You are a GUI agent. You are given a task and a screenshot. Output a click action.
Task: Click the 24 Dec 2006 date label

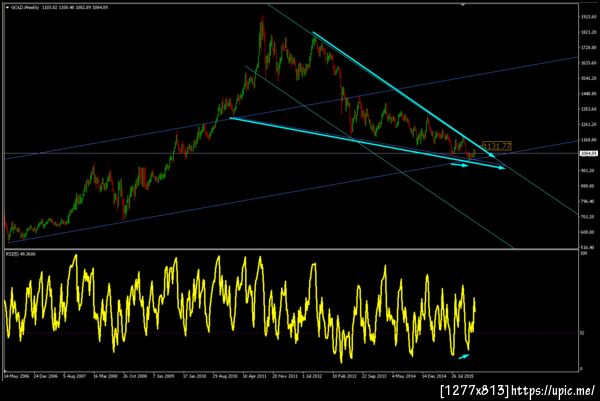click(x=46, y=376)
